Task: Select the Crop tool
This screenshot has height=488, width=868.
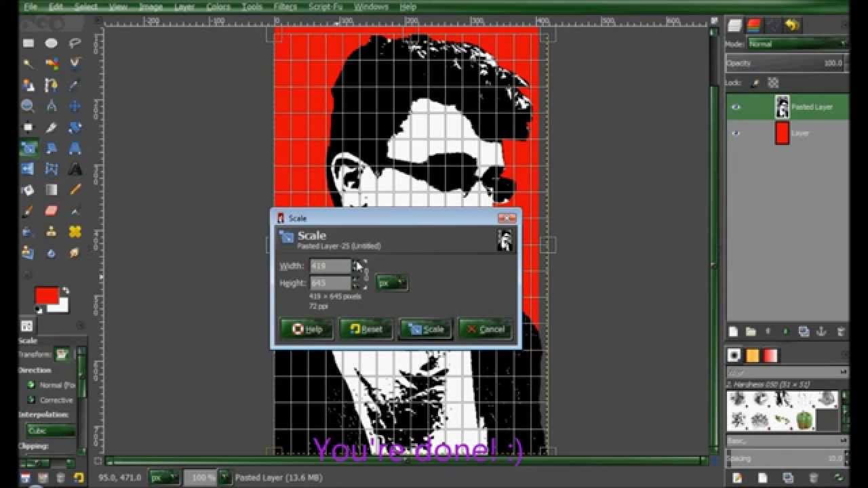Action: tap(52, 127)
